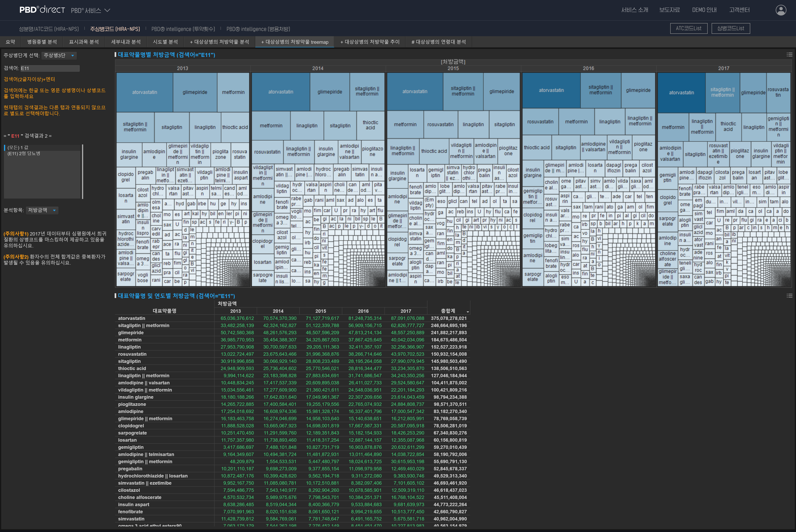This screenshot has width=796, height=532.
Task: Click the 2017 table column header
Action: pos(406,311)
